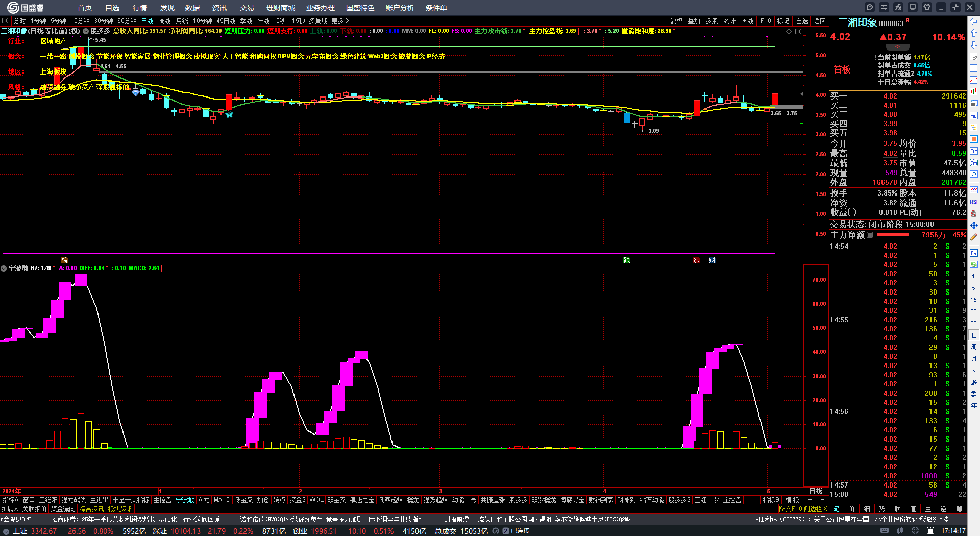Toggle the panel square icon beside the diamond

(798, 31)
